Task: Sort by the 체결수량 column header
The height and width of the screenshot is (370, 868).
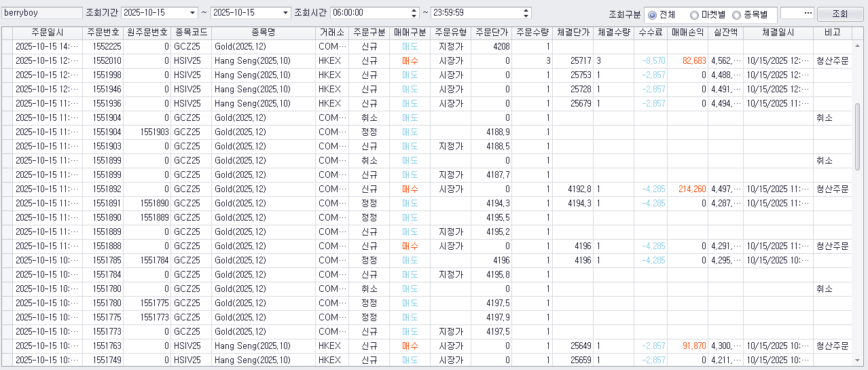Action: click(x=613, y=33)
